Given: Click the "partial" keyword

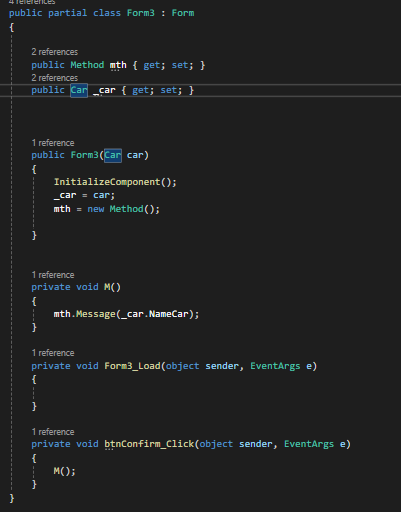Looking at the screenshot, I should pyautogui.click(x=68, y=13).
